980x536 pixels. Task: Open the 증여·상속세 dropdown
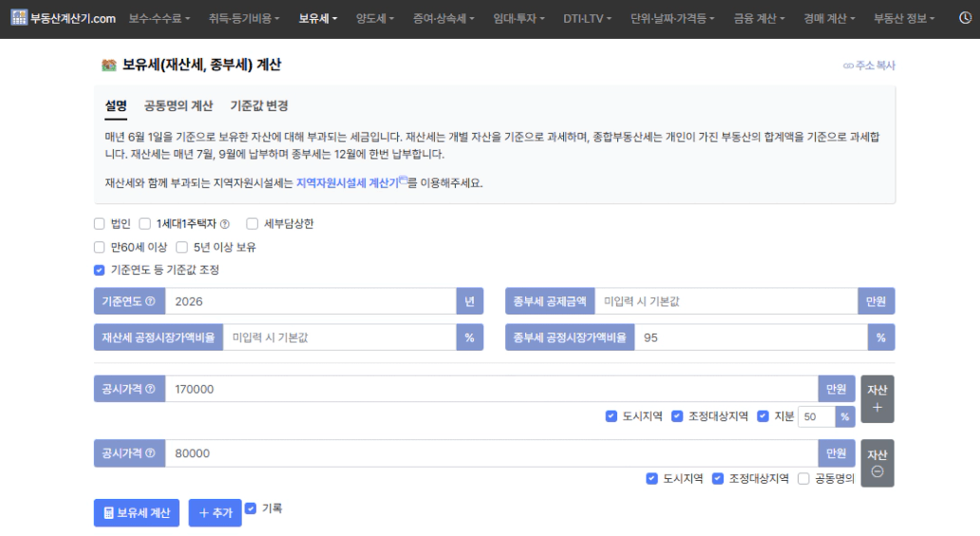click(443, 19)
